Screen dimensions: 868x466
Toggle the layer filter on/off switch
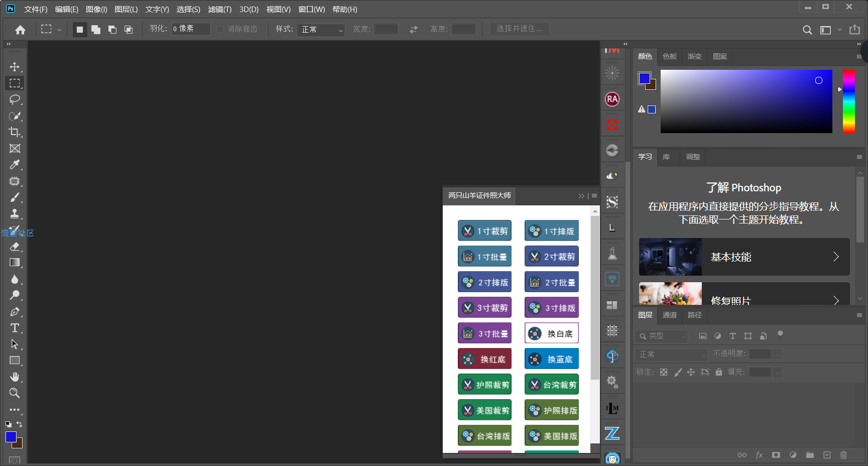pyautogui.click(x=780, y=334)
